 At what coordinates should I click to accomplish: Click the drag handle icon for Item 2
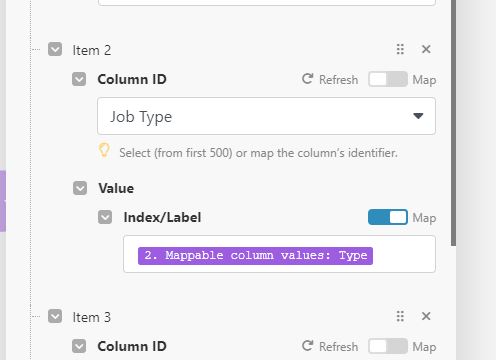point(400,49)
